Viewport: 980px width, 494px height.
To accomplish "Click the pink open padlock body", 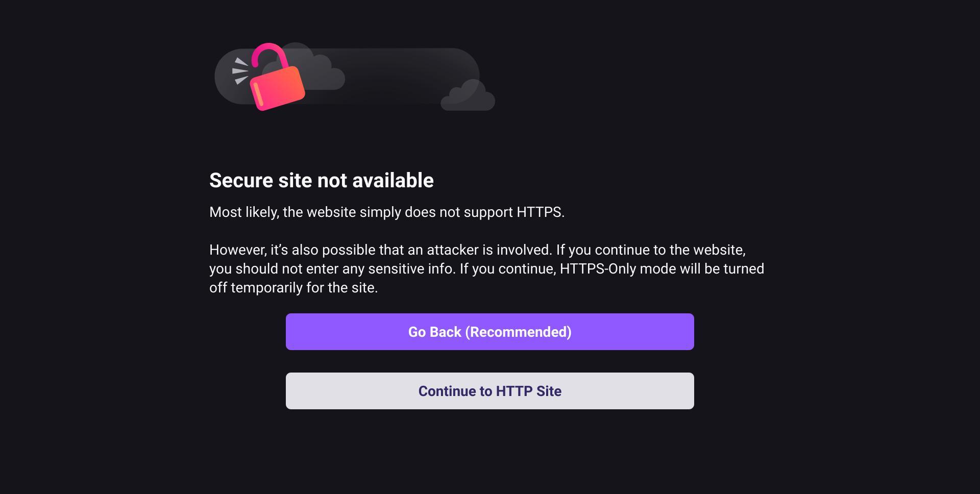I will 278,88.
